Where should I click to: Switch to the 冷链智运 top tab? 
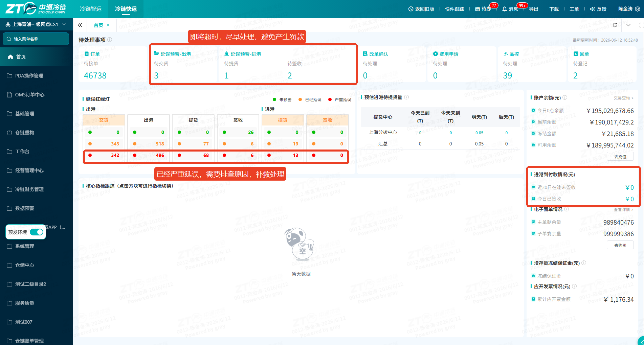pyautogui.click(x=91, y=9)
